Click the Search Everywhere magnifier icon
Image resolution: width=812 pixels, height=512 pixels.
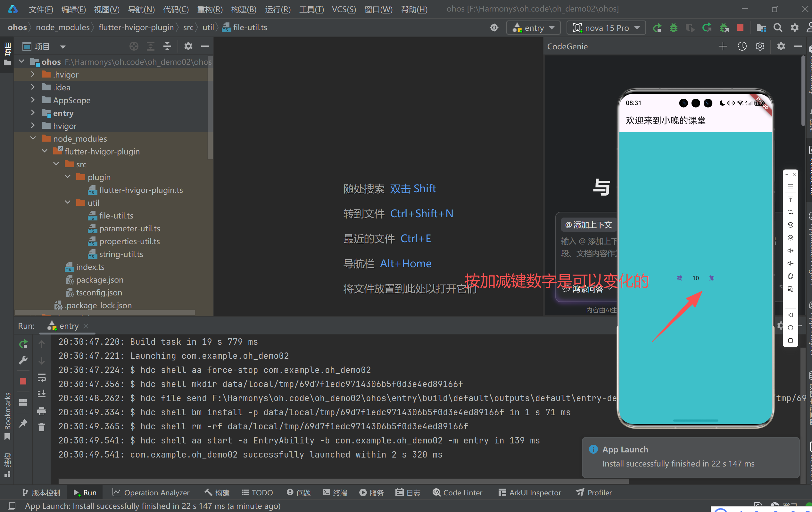778,28
